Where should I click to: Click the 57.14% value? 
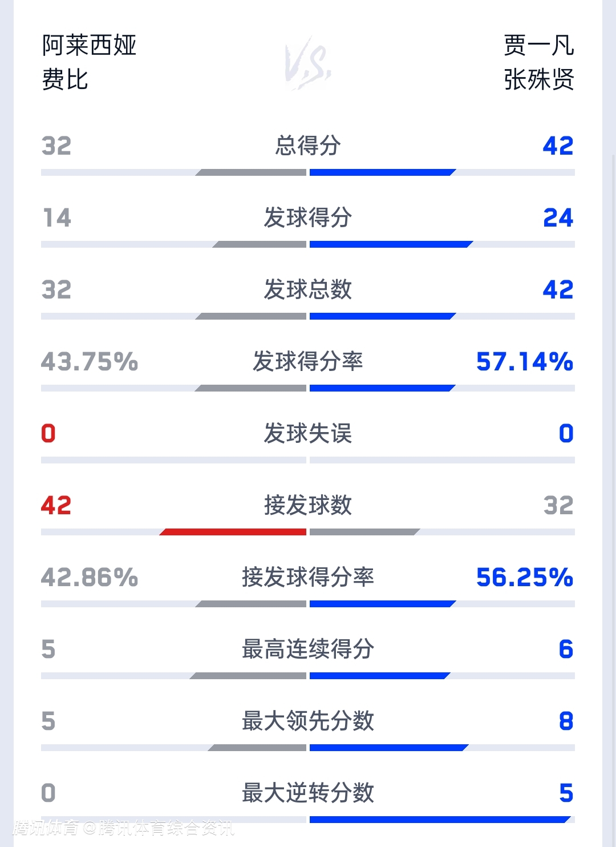525,362
